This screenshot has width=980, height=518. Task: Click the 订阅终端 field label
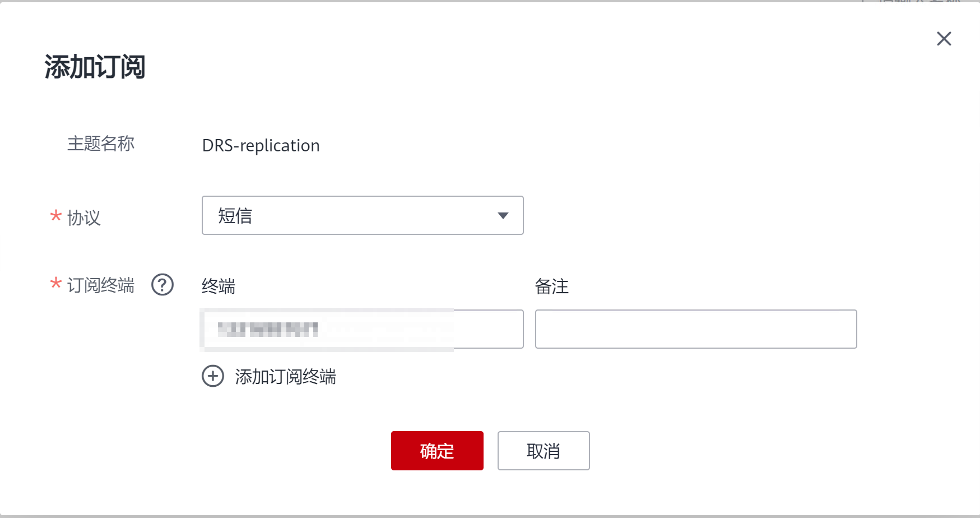coord(101,285)
